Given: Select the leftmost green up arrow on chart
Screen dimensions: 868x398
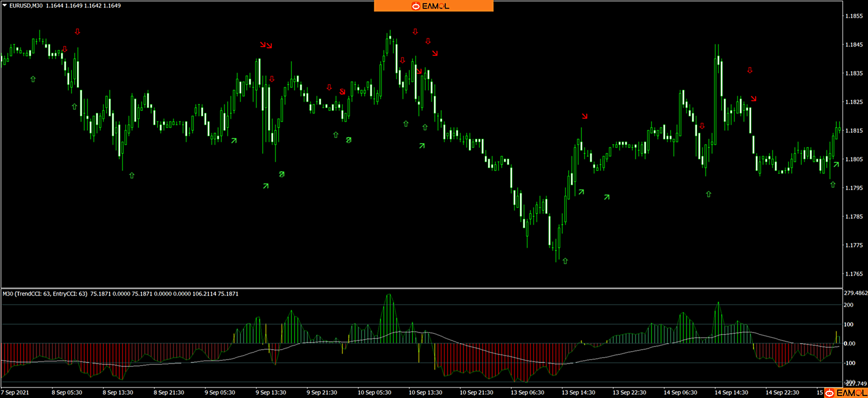Looking at the screenshot, I should point(33,79).
